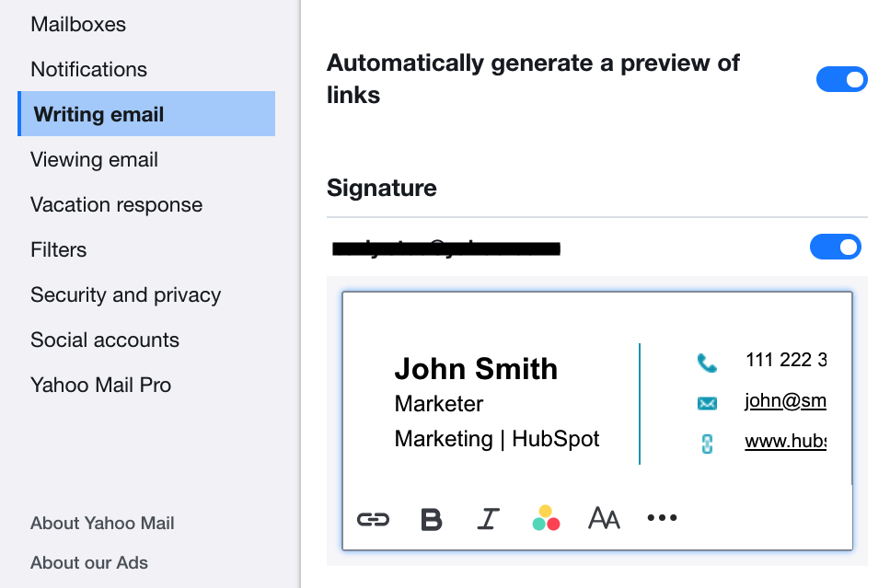Screen dimensions: 890x588
Task: Click the insert link icon in signature toolbar
Action: pos(371,518)
